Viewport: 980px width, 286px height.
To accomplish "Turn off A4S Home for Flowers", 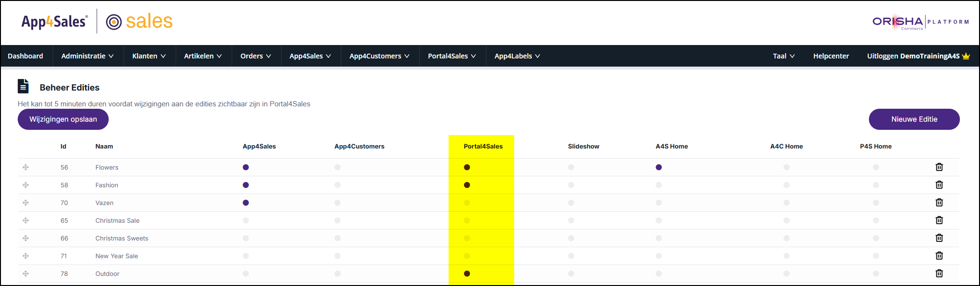I will (659, 167).
